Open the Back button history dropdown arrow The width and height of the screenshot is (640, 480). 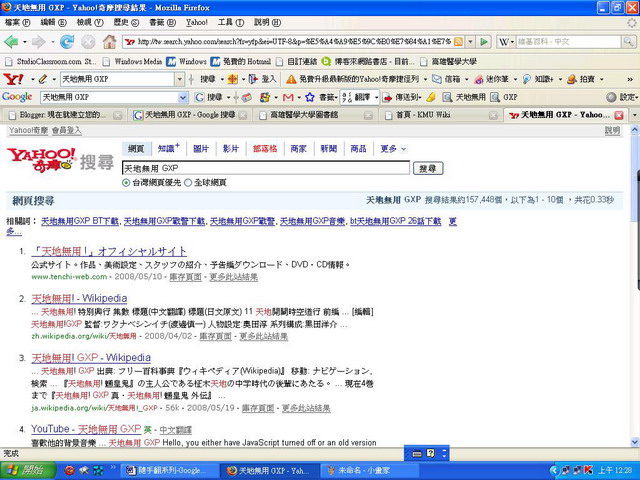click(x=24, y=42)
